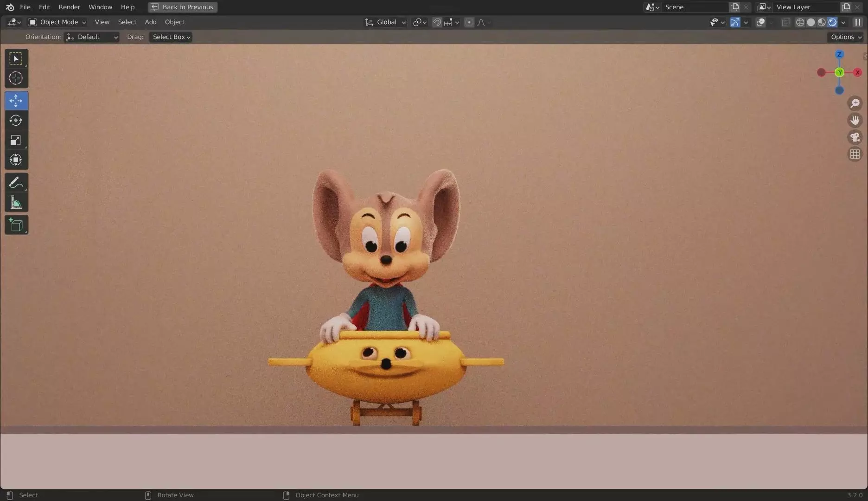Open object type visibility dropdown
This screenshot has width=868, height=501.
tap(717, 22)
